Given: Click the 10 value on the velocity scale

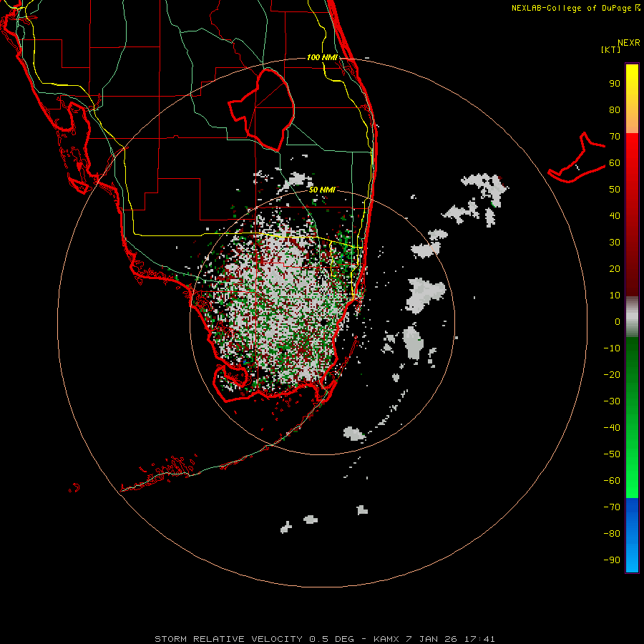Looking at the screenshot, I should tap(615, 296).
